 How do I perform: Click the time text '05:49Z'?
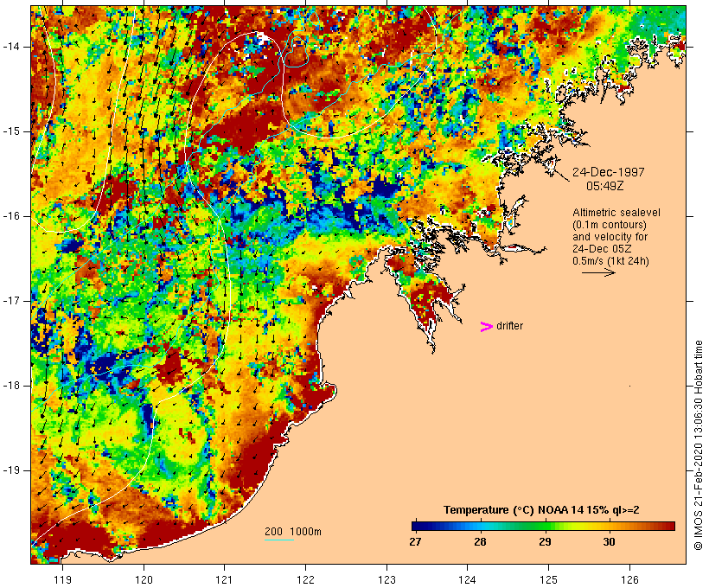pyautogui.click(x=605, y=186)
